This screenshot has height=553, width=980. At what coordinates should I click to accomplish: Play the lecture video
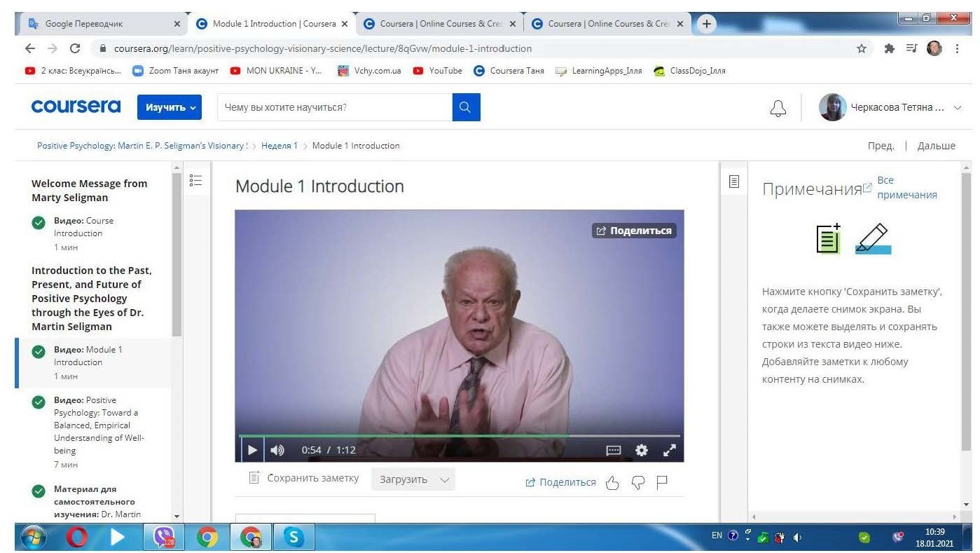click(x=253, y=450)
